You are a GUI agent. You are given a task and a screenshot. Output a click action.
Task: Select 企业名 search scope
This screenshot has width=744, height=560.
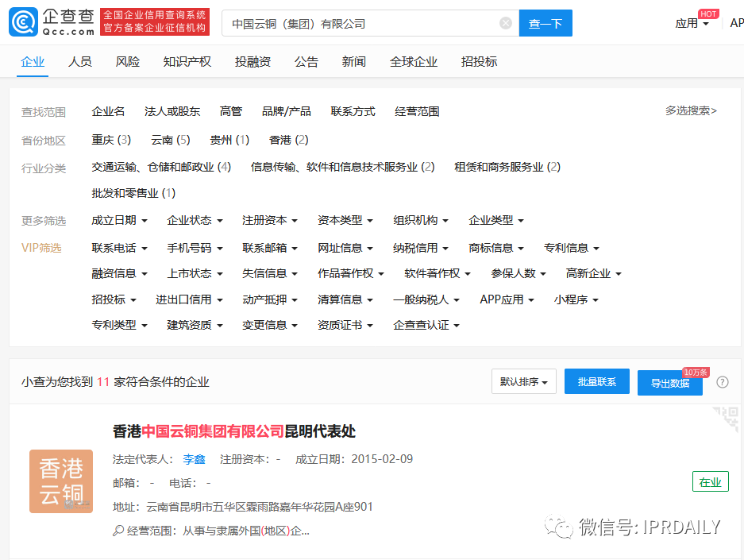pyautogui.click(x=108, y=111)
